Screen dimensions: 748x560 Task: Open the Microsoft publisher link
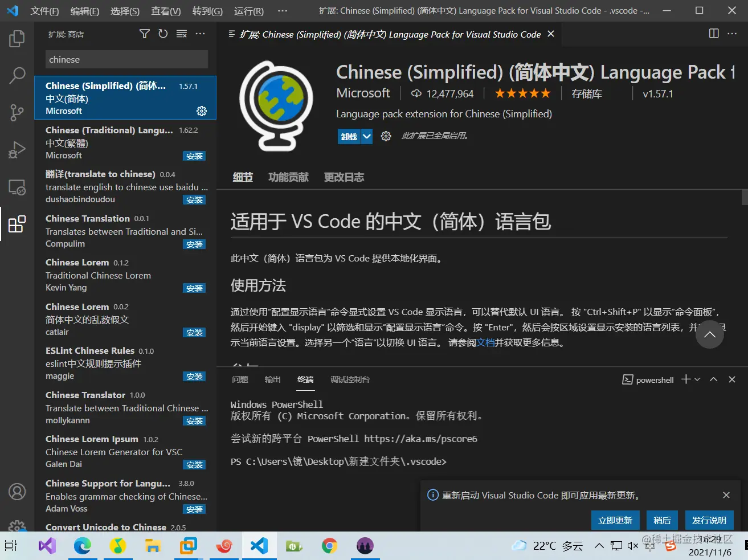363,93
